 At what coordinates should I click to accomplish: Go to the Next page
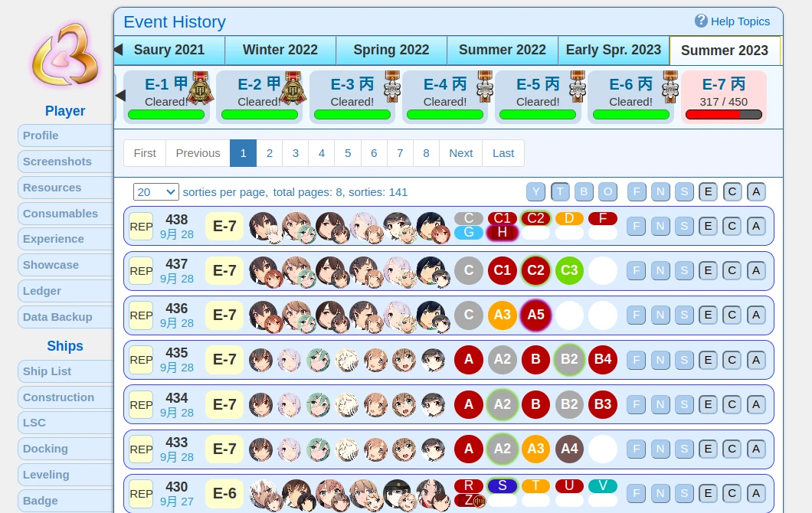(x=461, y=153)
